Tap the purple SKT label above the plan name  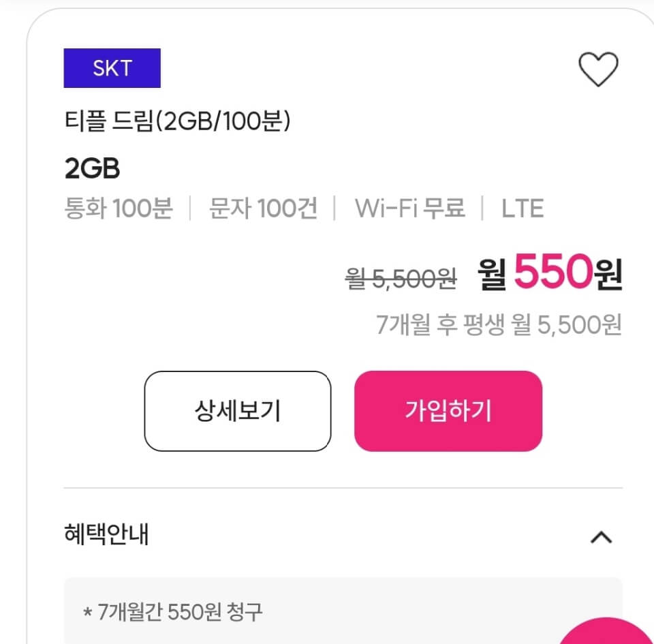(111, 67)
